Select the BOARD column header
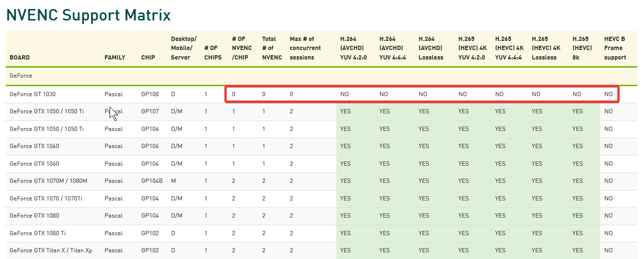This screenshot has width=644, height=259. (20, 58)
